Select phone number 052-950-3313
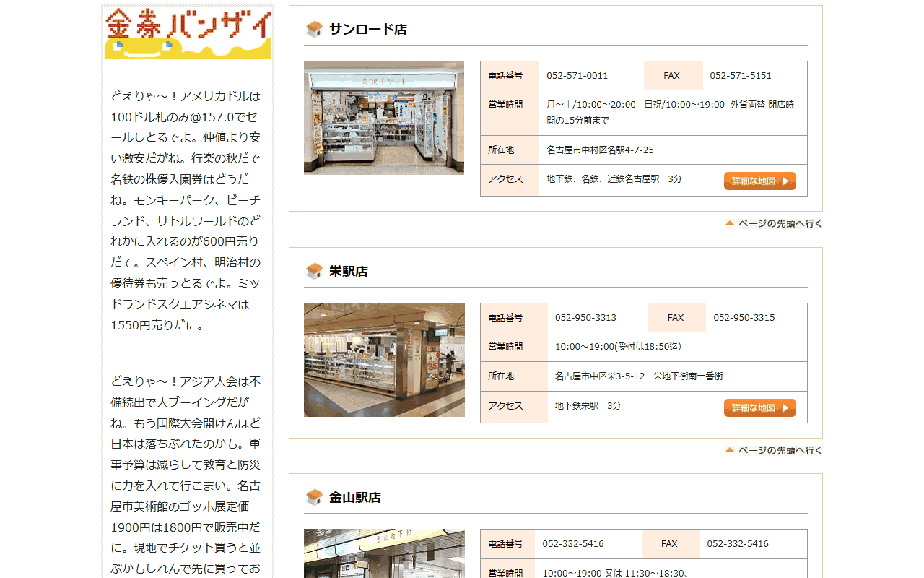The height and width of the screenshot is (578, 924). pos(585,318)
